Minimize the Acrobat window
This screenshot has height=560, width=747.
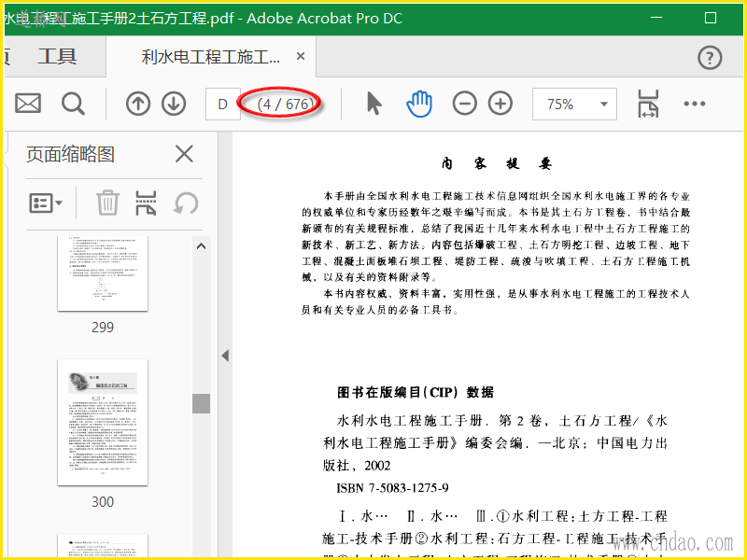click(656, 18)
